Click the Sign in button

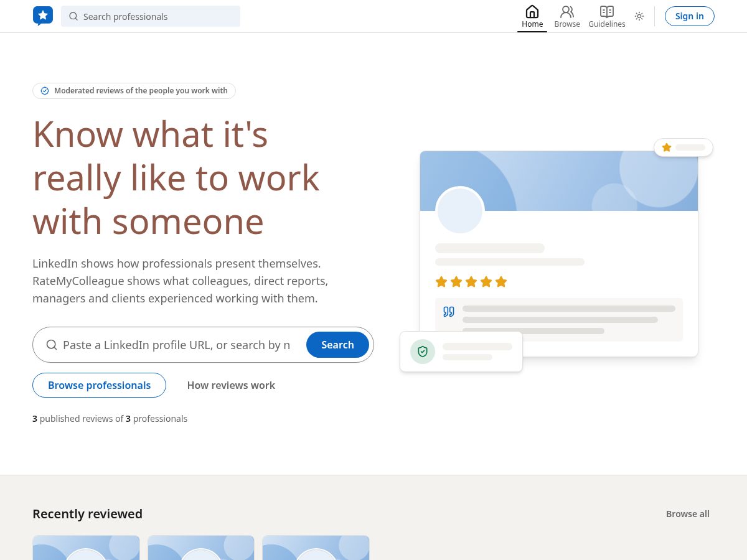tap(690, 16)
